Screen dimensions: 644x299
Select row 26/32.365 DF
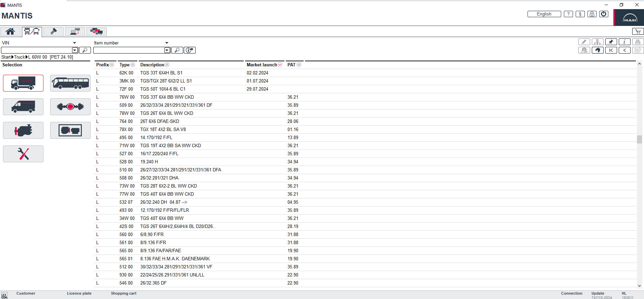coord(365,283)
